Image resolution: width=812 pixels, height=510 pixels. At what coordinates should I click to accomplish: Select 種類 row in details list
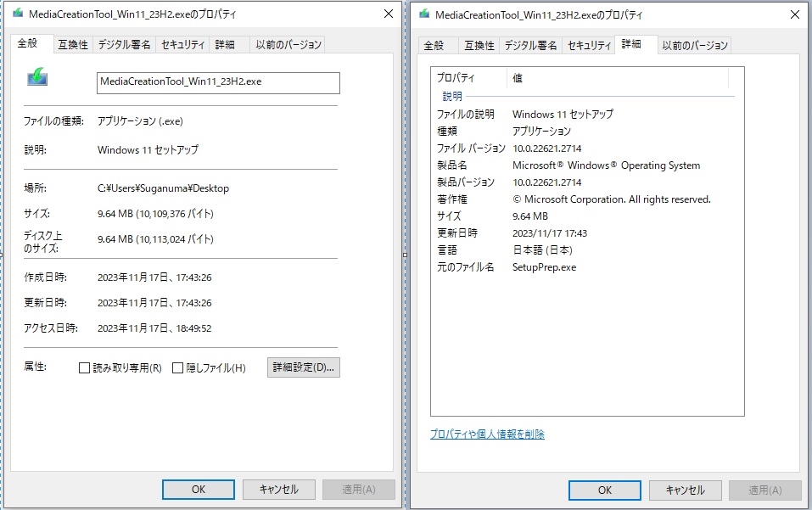(584, 131)
